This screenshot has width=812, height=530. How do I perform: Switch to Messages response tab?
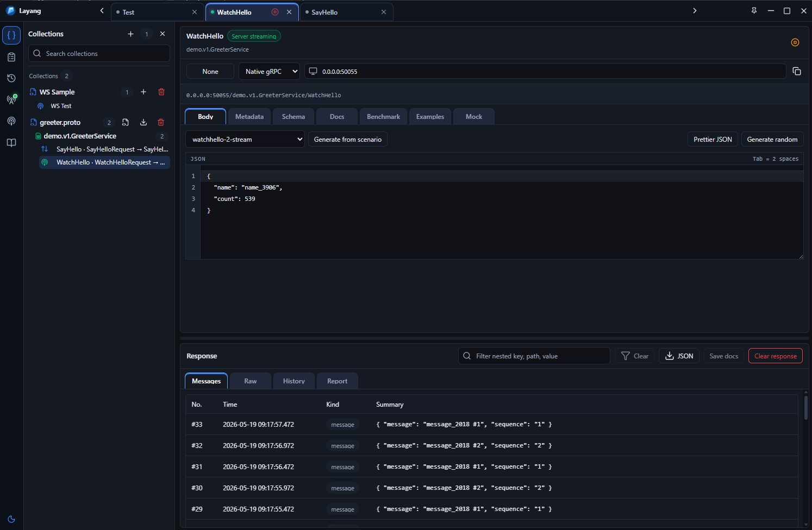206,381
